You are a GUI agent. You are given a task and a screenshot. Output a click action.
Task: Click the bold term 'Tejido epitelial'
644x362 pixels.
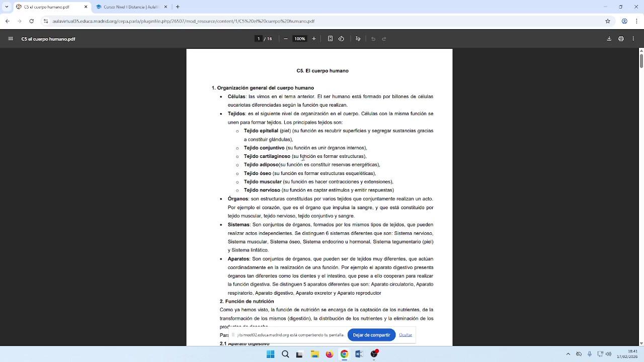coord(261,131)
